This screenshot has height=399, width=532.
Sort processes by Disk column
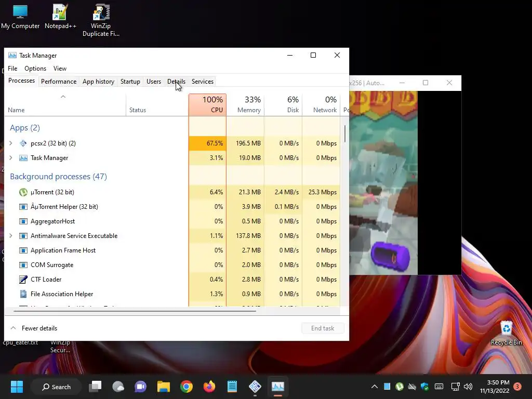coord(283,105)
